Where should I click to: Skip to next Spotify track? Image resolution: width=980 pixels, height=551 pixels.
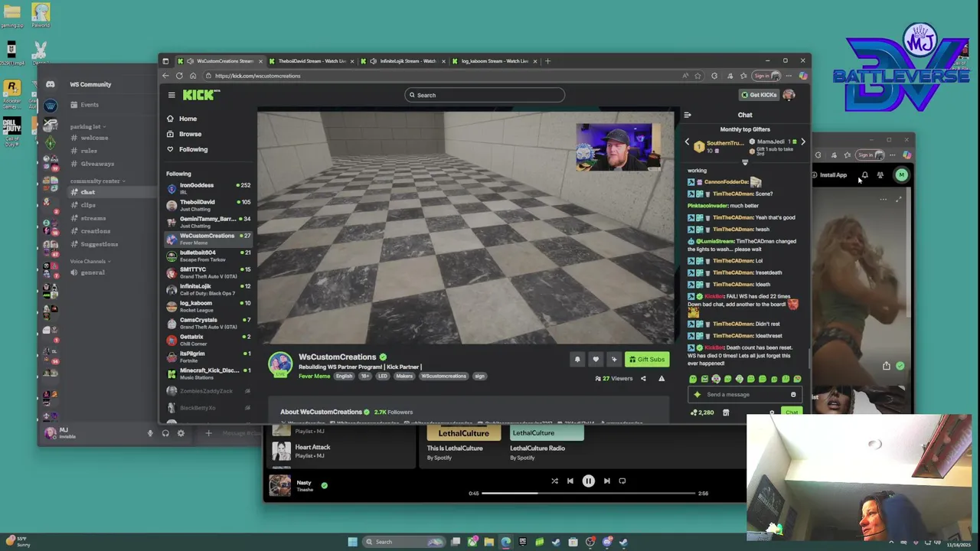point(606,481)
